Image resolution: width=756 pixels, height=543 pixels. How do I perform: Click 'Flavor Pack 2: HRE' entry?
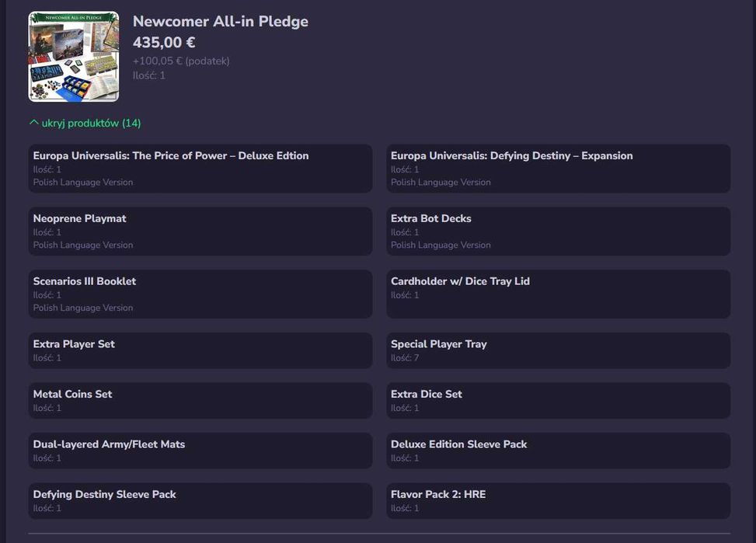tap(559, 501)
